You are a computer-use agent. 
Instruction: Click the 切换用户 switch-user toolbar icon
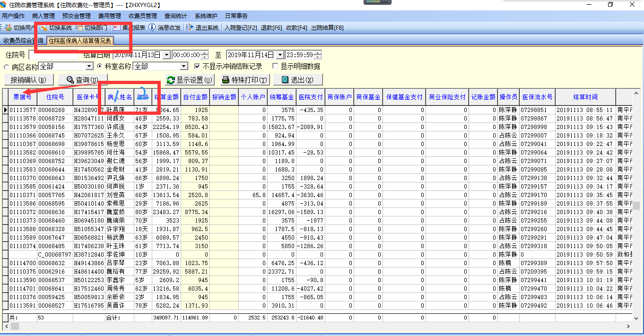(8, 28)
